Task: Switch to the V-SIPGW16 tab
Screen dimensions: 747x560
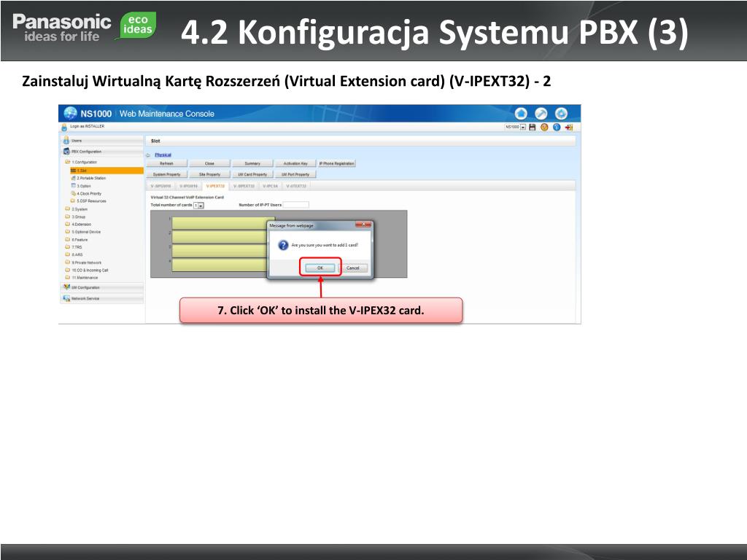Action: 160,186
